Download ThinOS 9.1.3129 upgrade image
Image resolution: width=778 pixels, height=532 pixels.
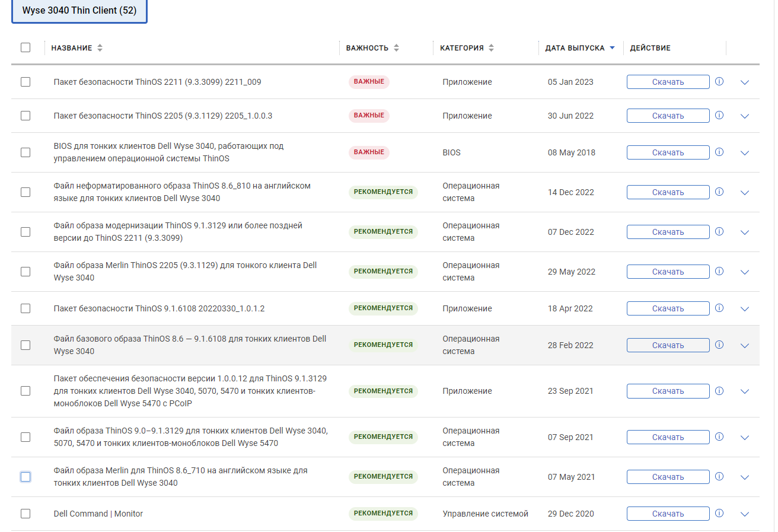[x=668, y=232]
